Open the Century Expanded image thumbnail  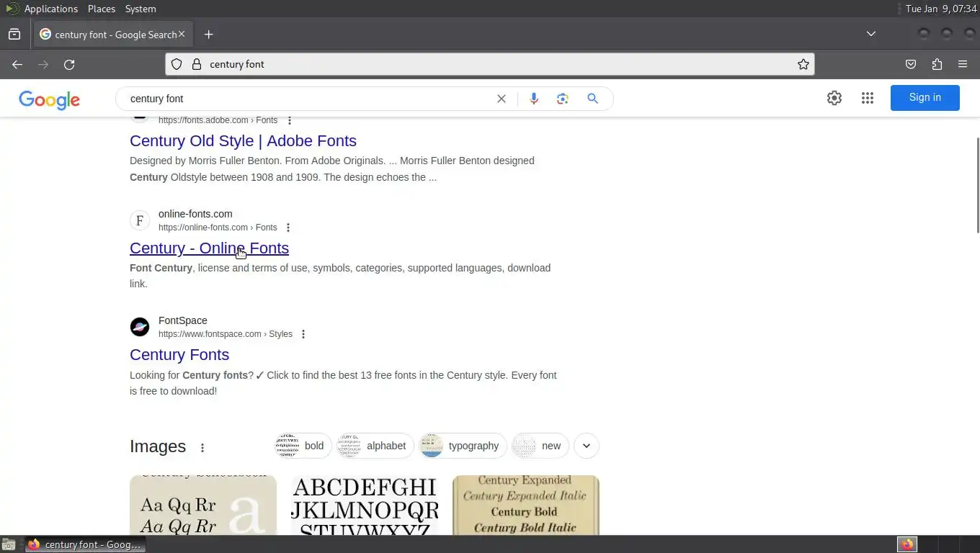click(526, 505)
